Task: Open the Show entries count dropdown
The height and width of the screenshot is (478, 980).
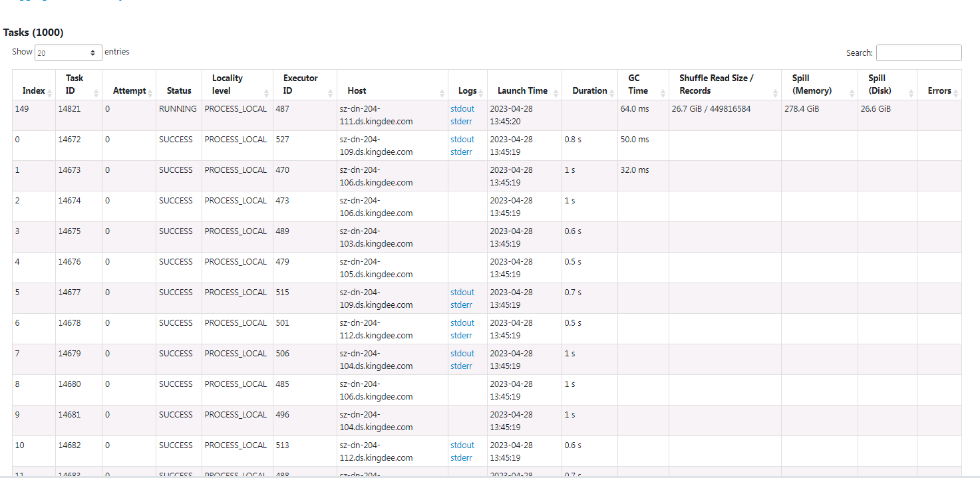Action: coord(69,53)
